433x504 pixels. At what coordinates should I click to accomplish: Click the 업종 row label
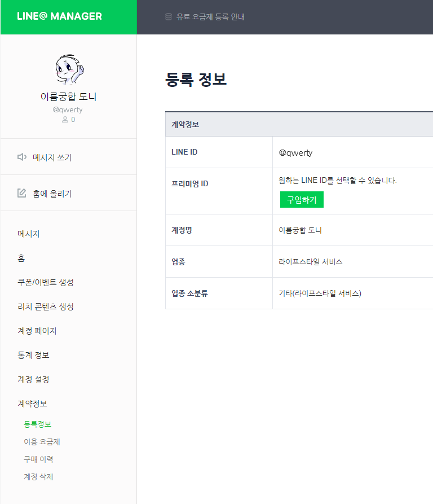(x=179, y=262)
